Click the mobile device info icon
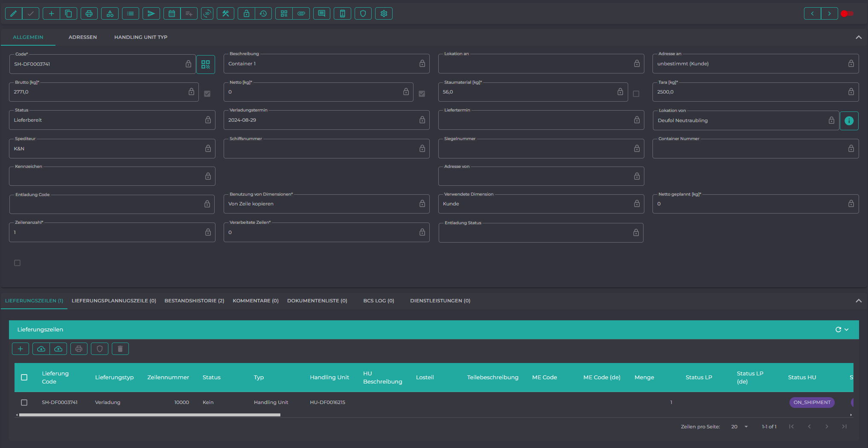This screenshot has width=868, height=448. coord(342,14)
